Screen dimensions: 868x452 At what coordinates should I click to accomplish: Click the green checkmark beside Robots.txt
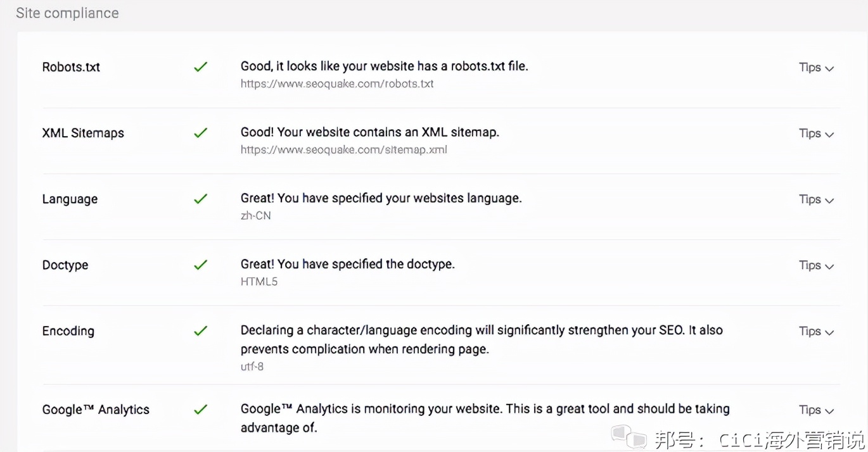pyautogui.click(x=200, y=66)
